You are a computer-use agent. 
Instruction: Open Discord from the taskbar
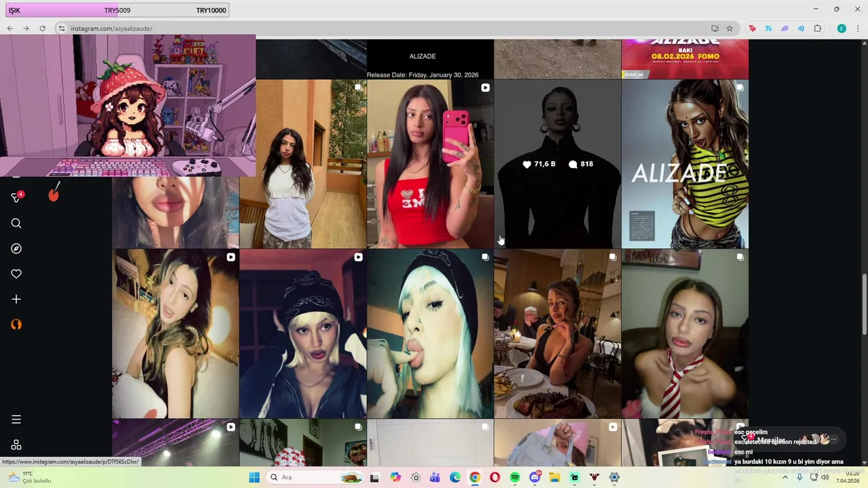(x=535, y=477)
